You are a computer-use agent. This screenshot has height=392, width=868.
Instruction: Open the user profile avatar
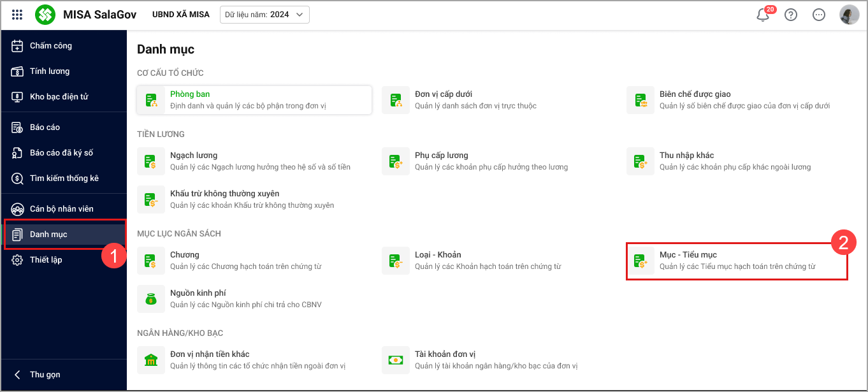click(849, 15)
